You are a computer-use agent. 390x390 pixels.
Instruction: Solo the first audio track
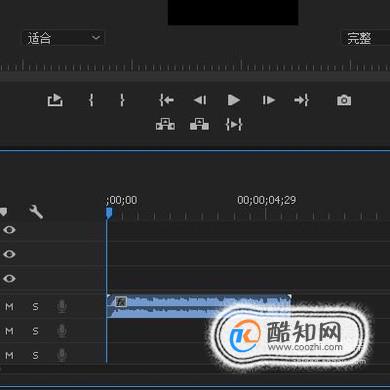35,306
